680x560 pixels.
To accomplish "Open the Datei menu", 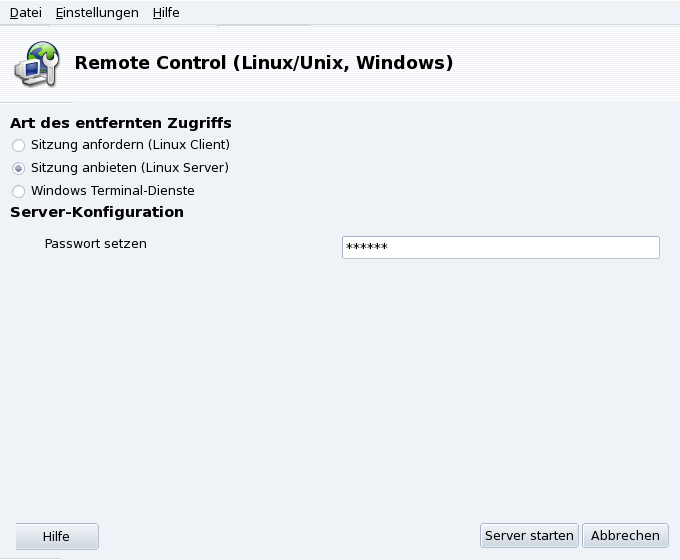I will click(26, 13).
